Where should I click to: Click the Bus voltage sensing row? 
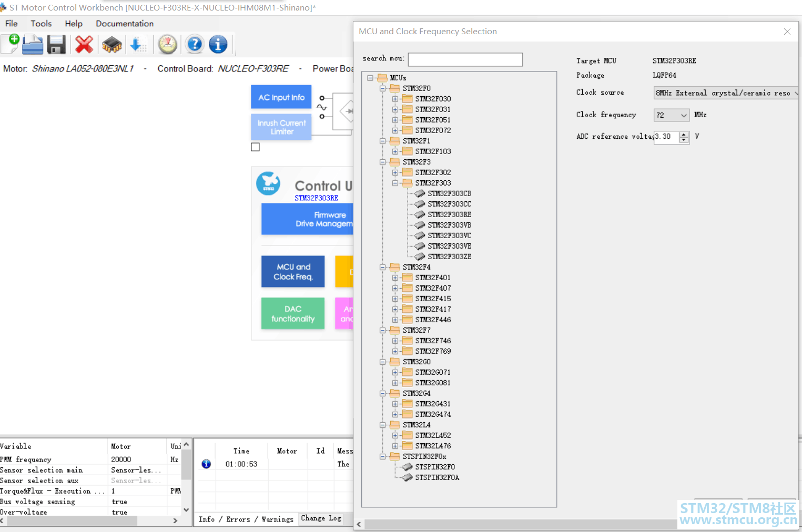click(90, 502)
